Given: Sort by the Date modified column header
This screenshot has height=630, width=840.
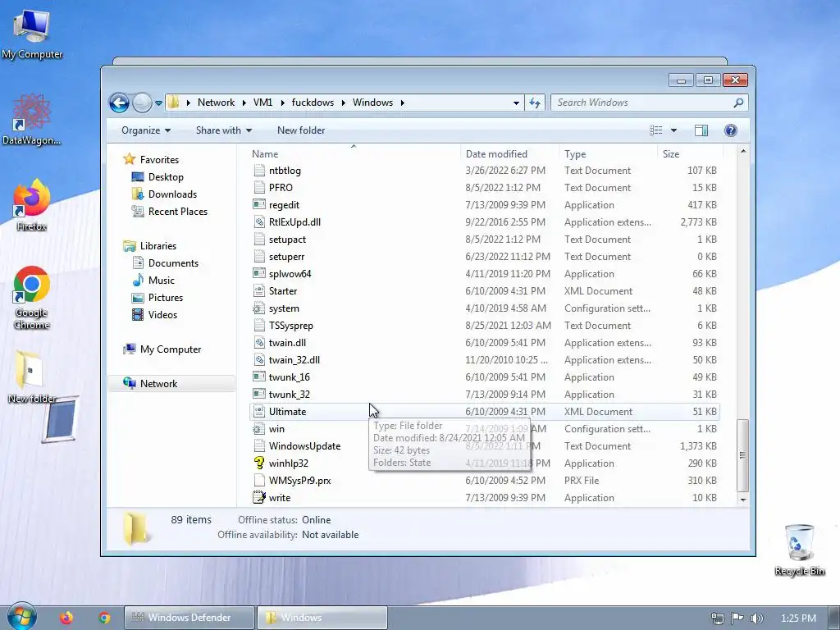Looking at the screenshot, I should point(509,153).
